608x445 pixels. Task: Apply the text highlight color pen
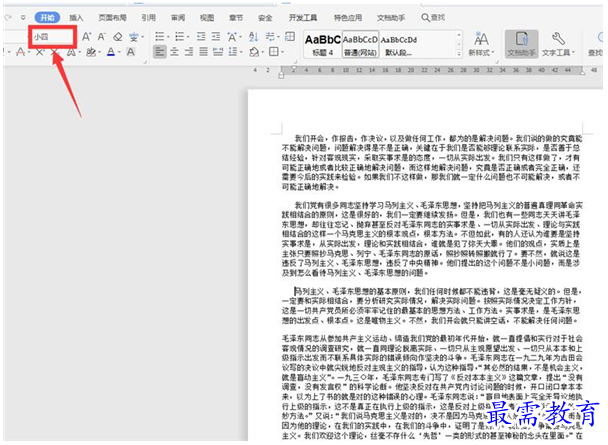[91, 52]
